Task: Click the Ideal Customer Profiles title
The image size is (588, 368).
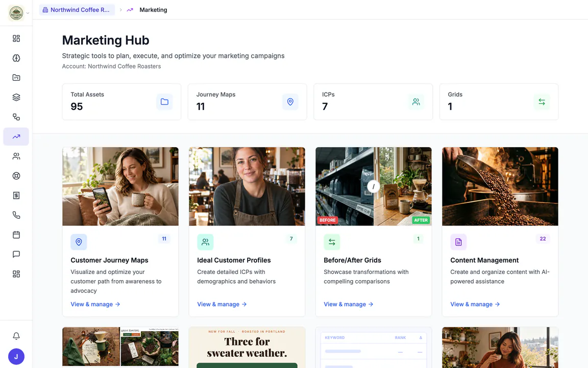Action: coord(234,260)
